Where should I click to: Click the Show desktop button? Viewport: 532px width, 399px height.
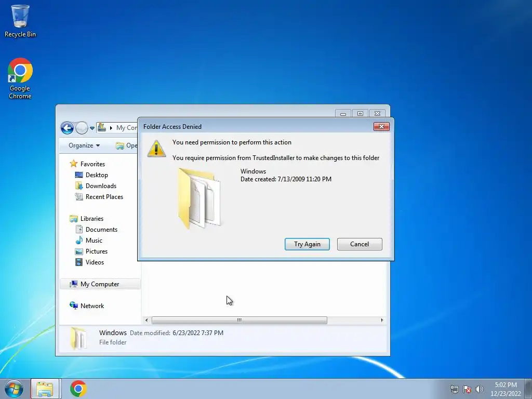[x=528, y=389]
